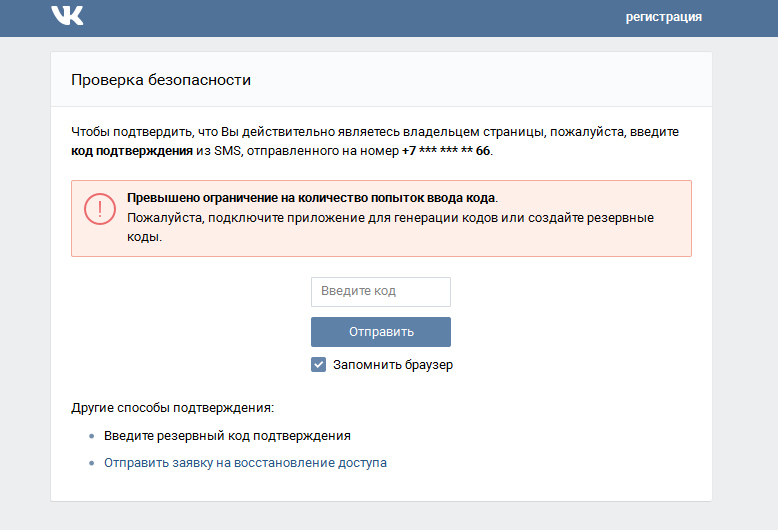Focus the Введите код input field

(x=380, y=291)
